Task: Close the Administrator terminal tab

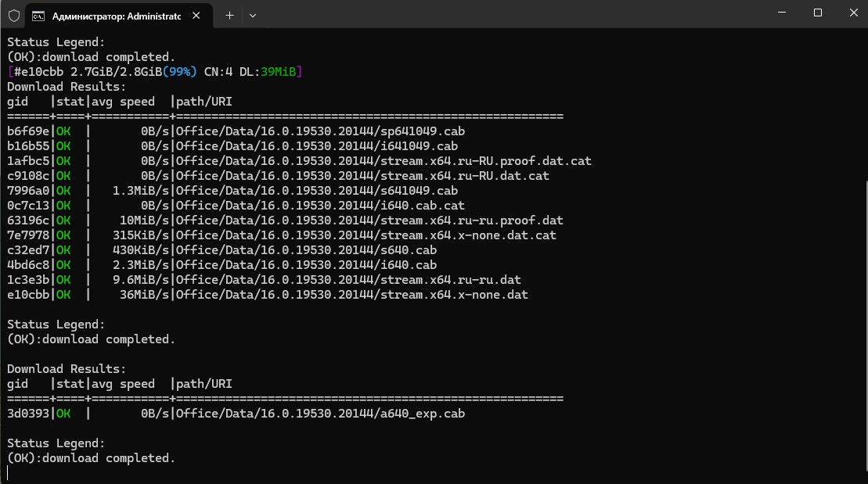Action: click(196, 16)
